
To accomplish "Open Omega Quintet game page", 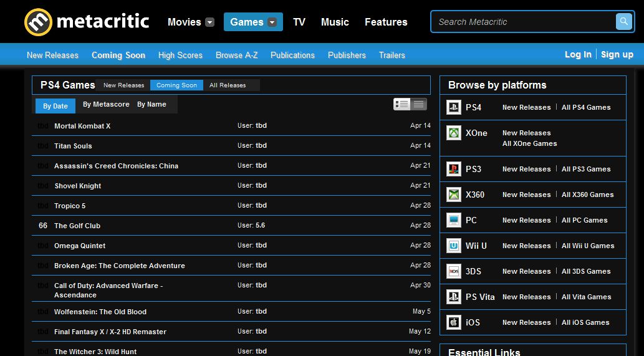I will click(x=80, y=246).
